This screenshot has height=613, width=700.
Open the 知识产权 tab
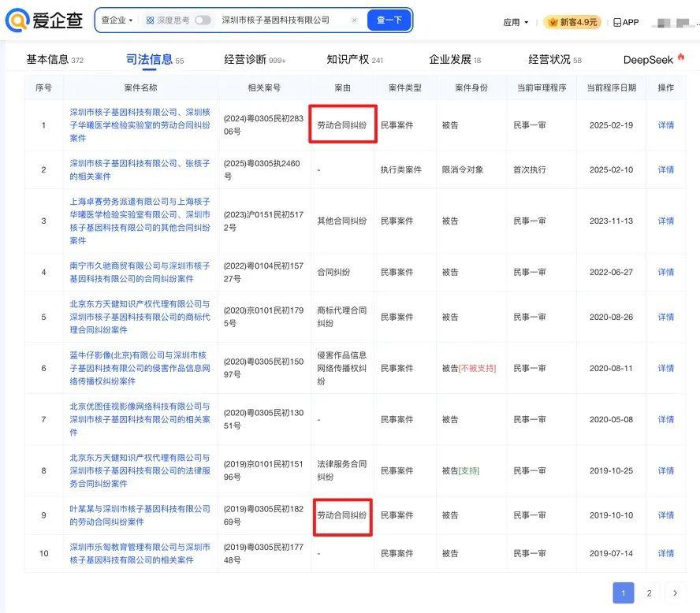[x=348, y=60]
